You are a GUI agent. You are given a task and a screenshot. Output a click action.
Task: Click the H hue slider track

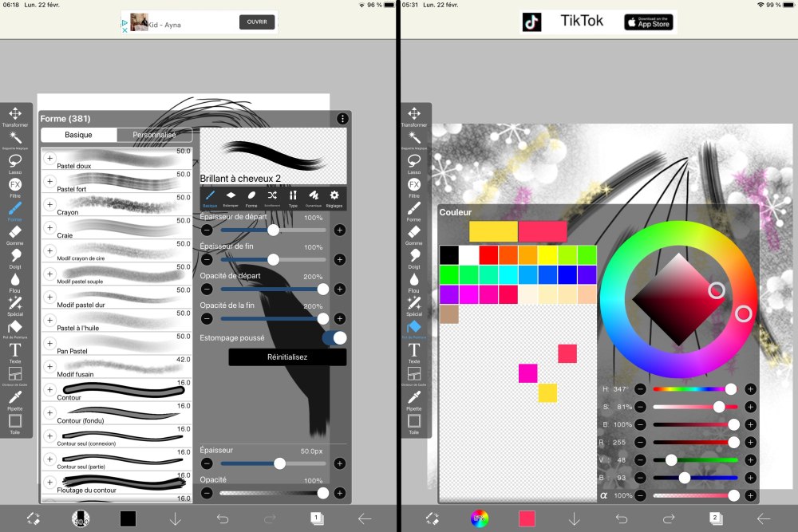691,389
